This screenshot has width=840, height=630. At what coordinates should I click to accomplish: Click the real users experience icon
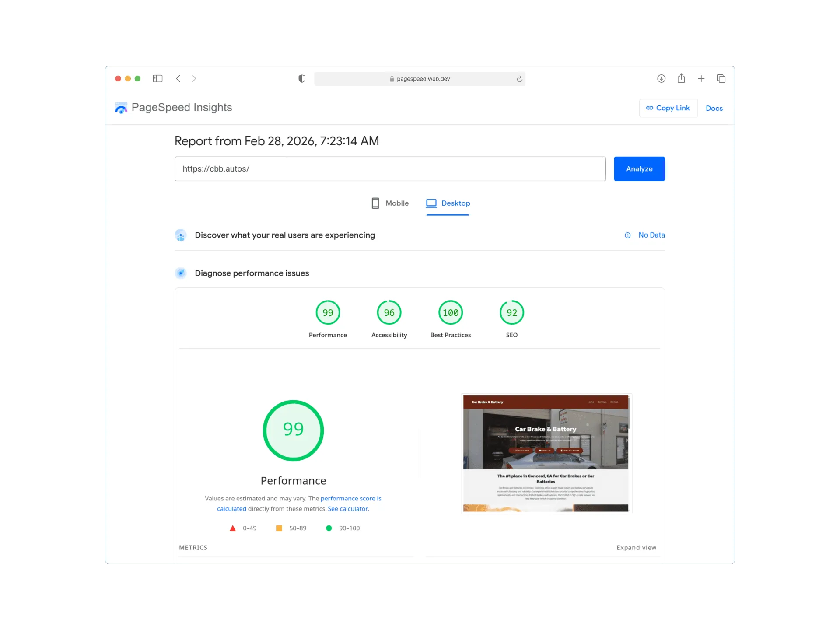coord(181,235)
